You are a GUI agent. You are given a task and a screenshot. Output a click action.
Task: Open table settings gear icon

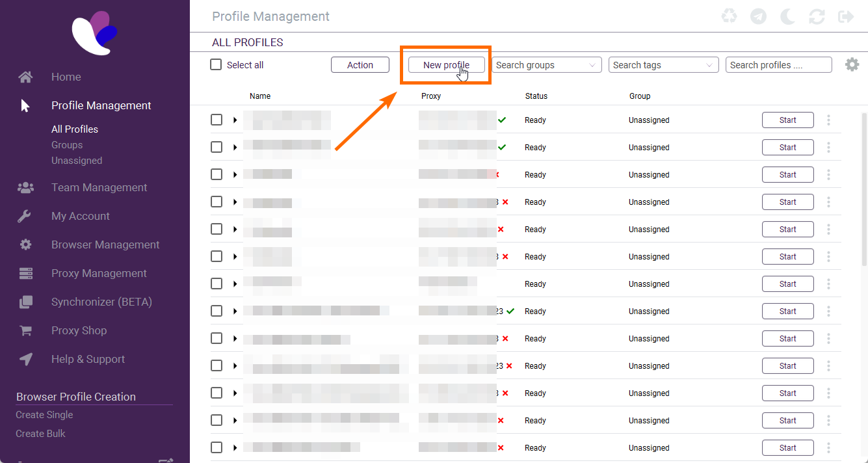coord(852,65)
